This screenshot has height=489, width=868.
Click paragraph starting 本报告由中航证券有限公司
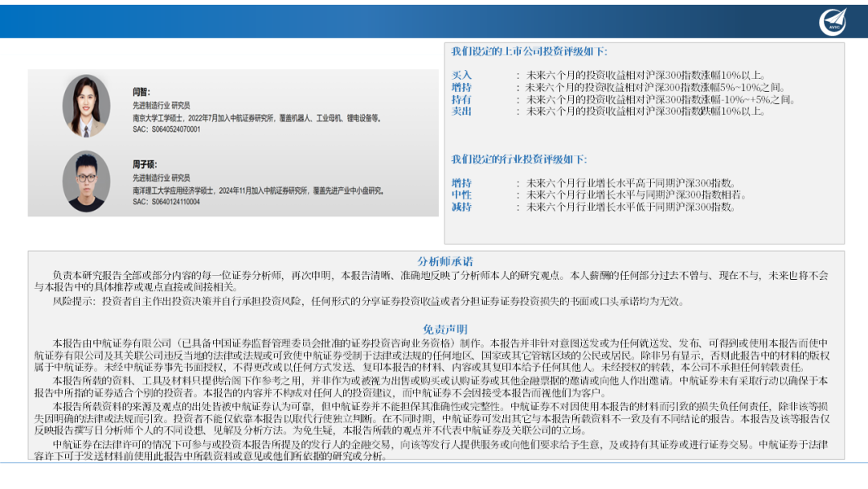432,355
